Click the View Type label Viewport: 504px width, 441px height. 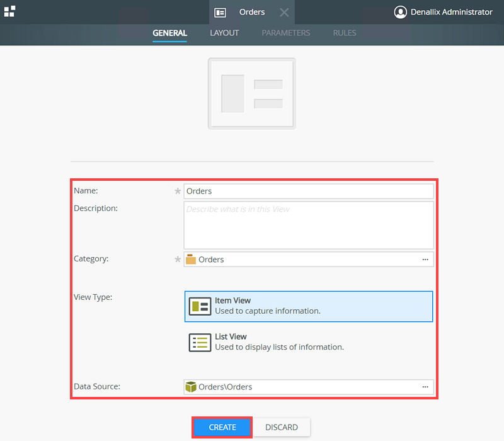[93, 297]
